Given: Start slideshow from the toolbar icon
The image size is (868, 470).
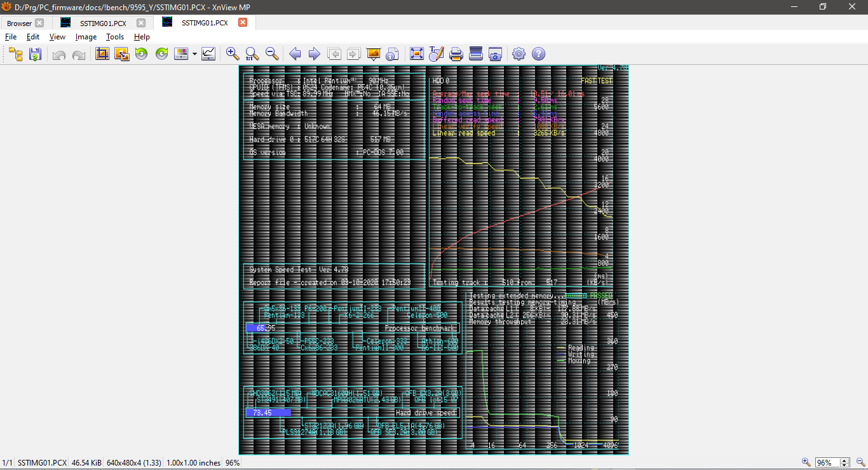Looking at the screenshot, I should [x=374, y=54].
